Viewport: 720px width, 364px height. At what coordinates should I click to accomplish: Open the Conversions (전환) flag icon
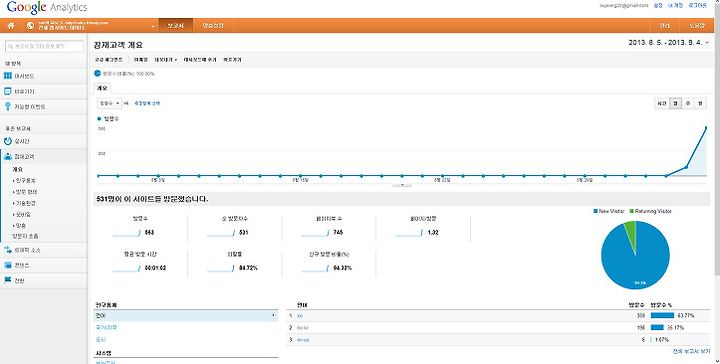tap(8, 280)
